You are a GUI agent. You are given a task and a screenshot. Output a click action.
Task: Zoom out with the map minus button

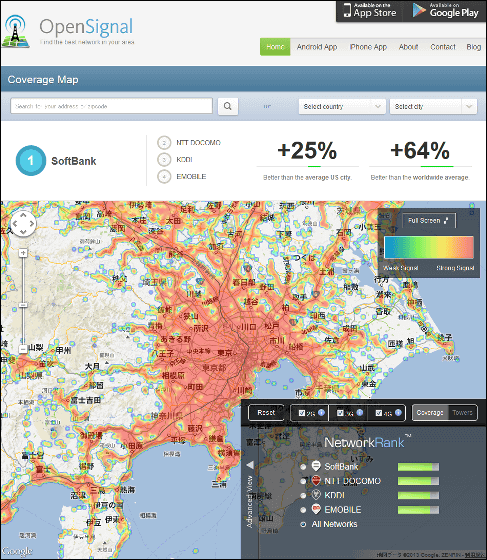click(x=23, y=349)
